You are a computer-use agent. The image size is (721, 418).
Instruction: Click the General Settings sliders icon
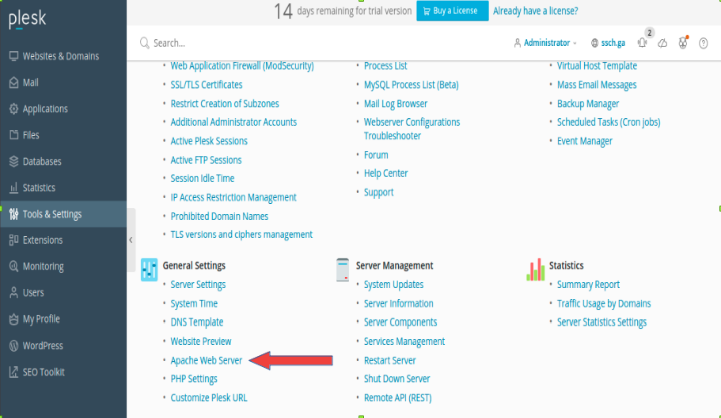[149, 269]
